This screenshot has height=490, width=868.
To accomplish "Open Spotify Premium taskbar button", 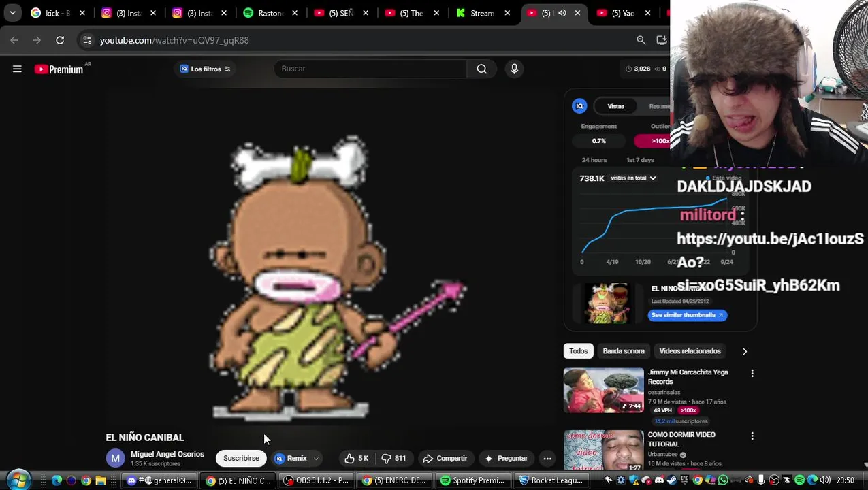I will [472, 480].
